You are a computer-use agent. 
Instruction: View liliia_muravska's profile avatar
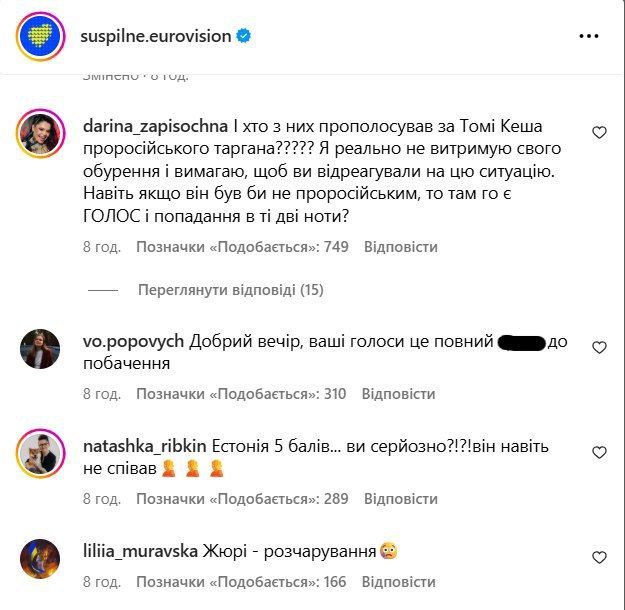pyautogui.click(x=40, y=557)
